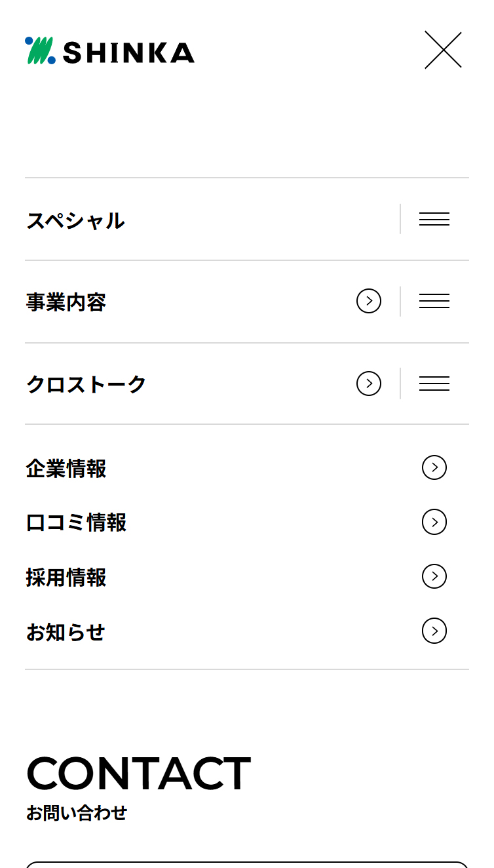The image size is (494, 868).
Task: Click the circled arrow beside 口コミ情報
Action: click(x=434, y=523)
